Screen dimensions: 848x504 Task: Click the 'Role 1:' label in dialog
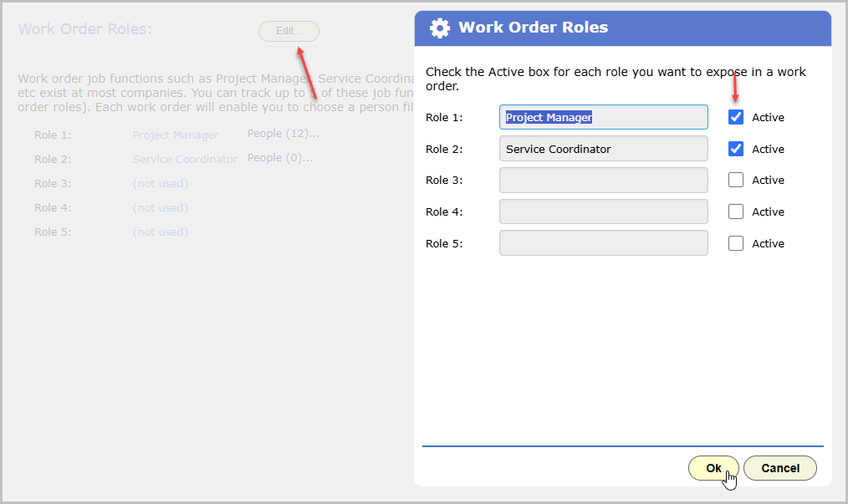(444, 118)
